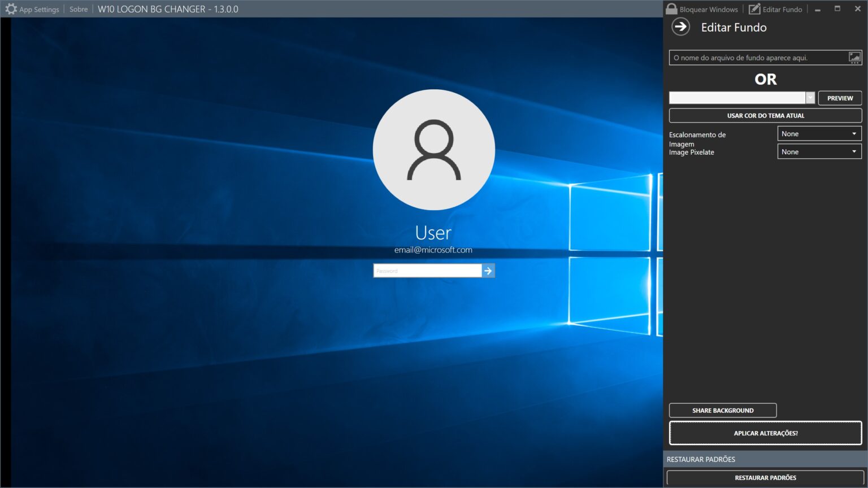The width and height of the screenshot is (868, 488).
Task: Open App Settings via the gear icon
Action: click(11, 9)
